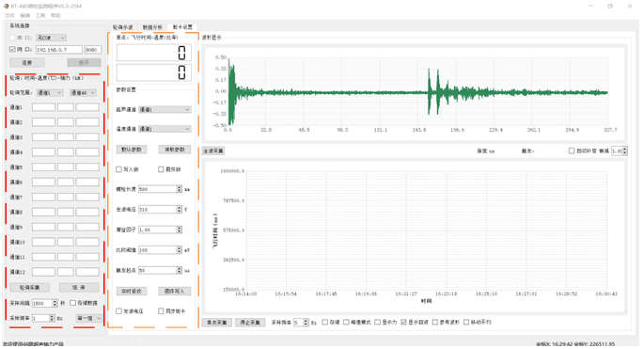644x349 pixels.
Task: Click the first input box for 通道1
Action: pyautogui.click(x=43, y=107)
